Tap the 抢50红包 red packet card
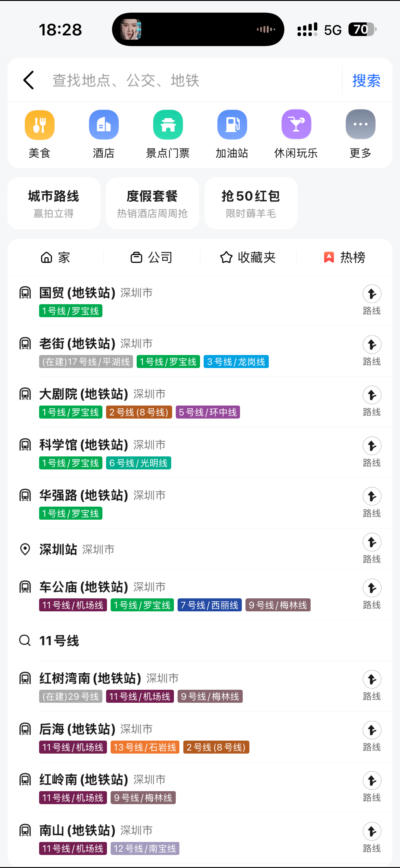 251,203
